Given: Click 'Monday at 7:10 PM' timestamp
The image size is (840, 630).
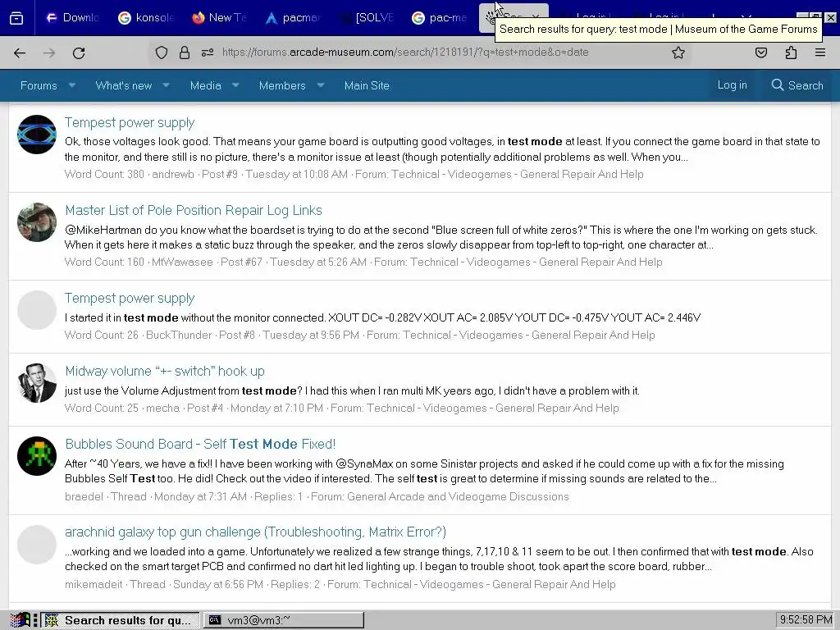Looking at the screenshot, I should [277, 408].
